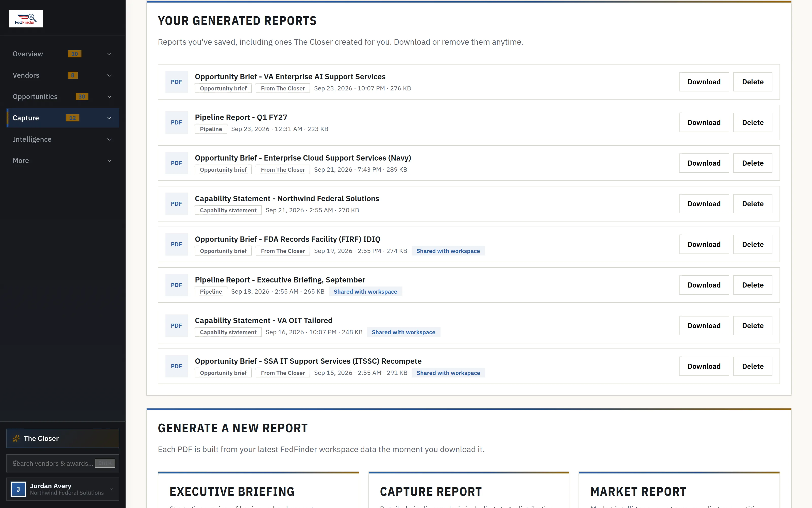812x508 pixels.
Task: Open the Intelligence sidebar section
Action: click(63, 139)
